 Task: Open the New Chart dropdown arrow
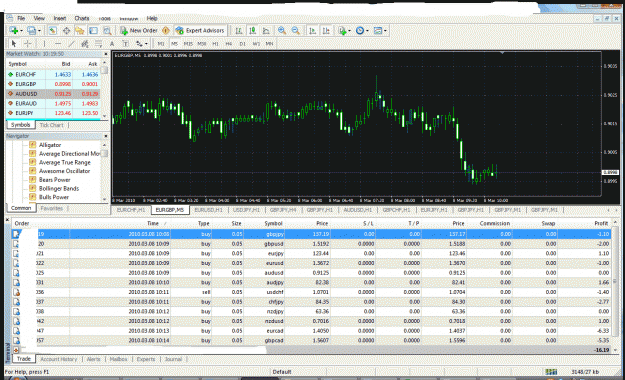22,31
